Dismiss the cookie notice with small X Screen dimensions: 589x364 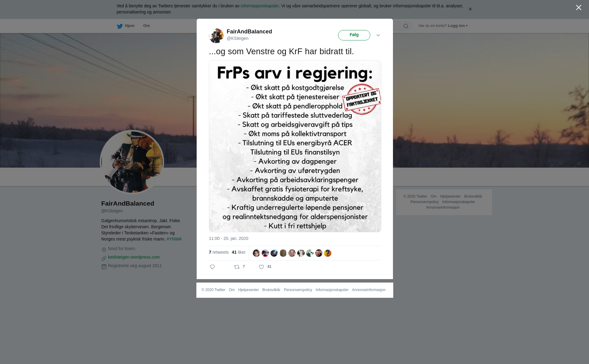coord(470,9)
